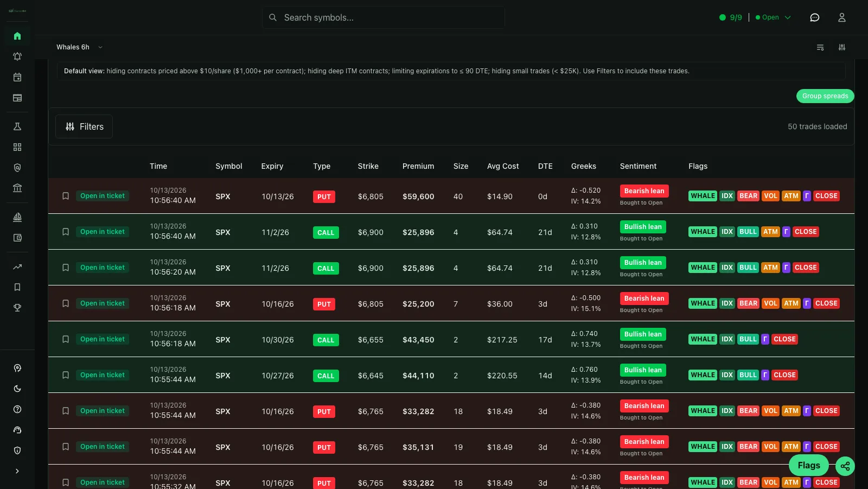Sort by the Premium column header

(418, 166)
